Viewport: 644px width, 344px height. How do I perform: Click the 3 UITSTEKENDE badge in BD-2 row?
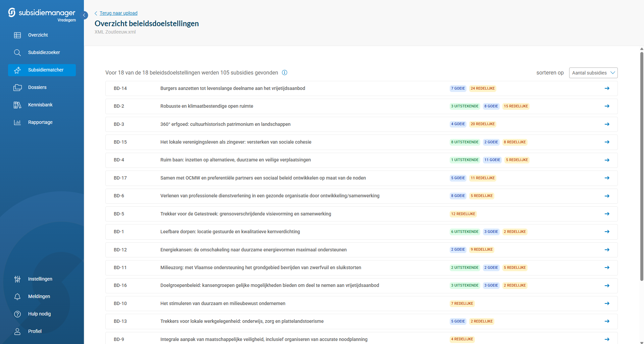point(465,106)
